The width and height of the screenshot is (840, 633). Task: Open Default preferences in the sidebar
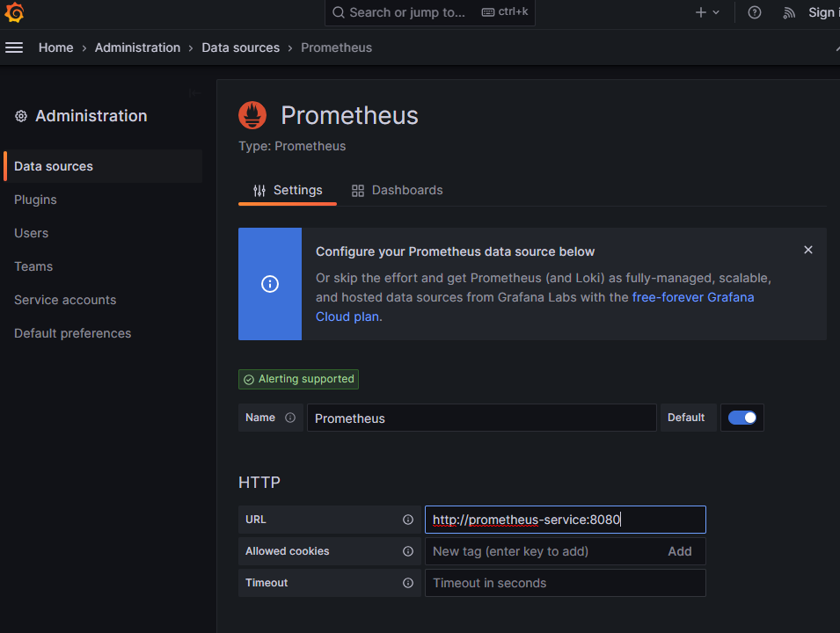[72, 333]
